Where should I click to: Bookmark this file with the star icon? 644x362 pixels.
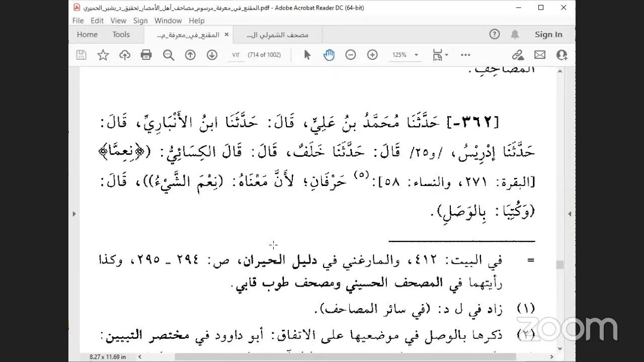point(103,55)
